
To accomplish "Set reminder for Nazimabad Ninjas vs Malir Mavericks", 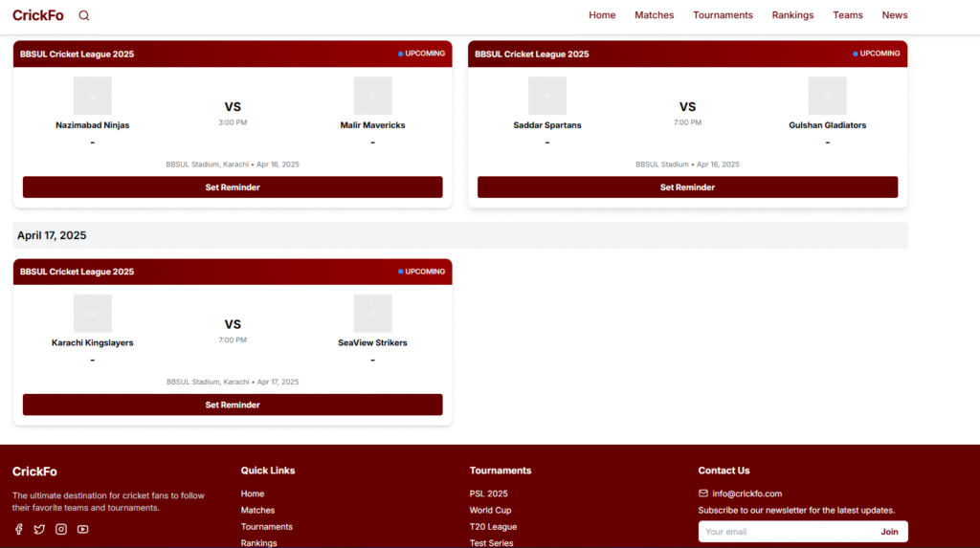I will tap(233, 187).
